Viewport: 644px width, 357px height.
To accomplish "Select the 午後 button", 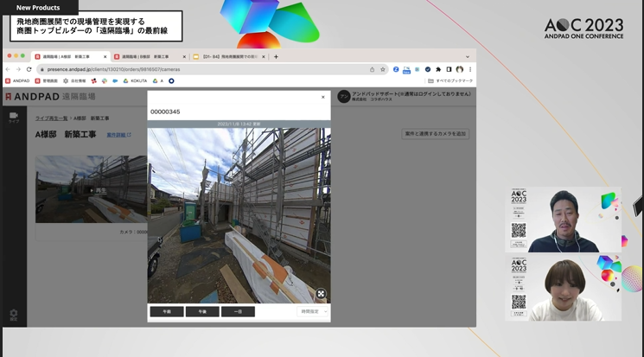I will click(202, 311).
